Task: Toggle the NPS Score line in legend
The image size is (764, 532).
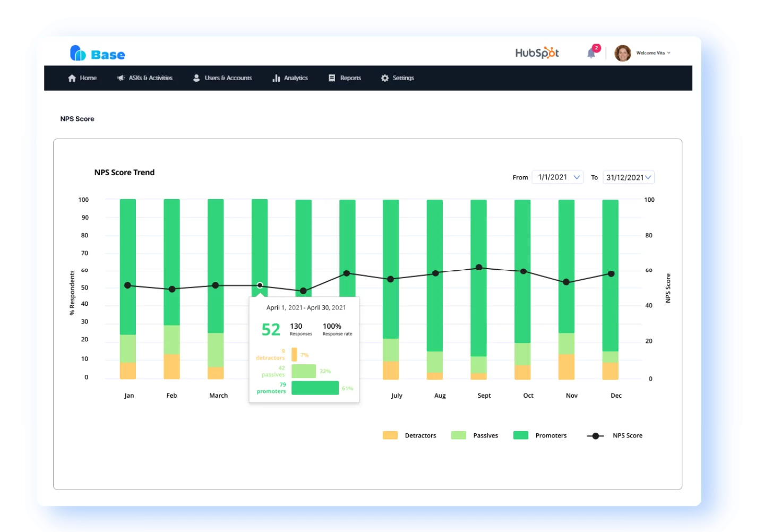Action: (595, 435)
